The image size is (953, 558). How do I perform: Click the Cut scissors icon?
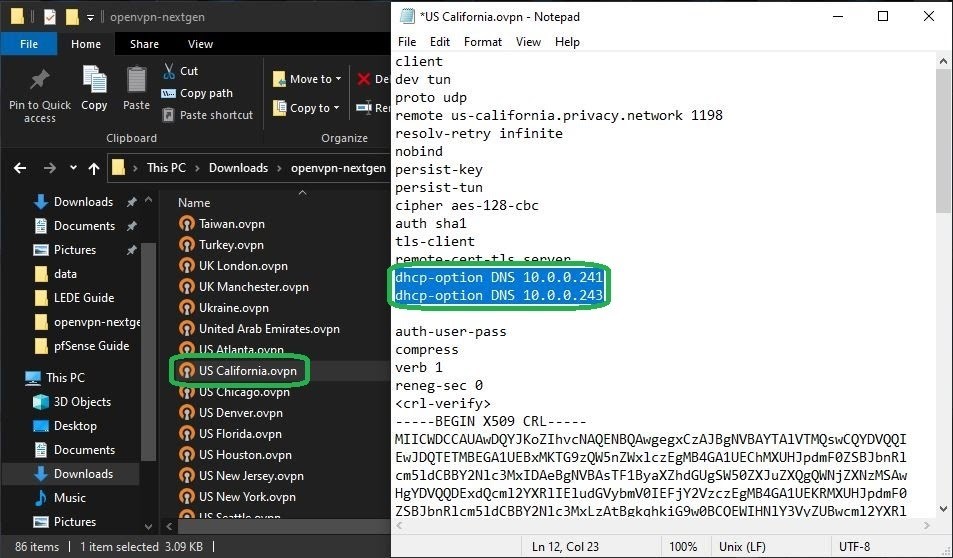coord(169,71)
